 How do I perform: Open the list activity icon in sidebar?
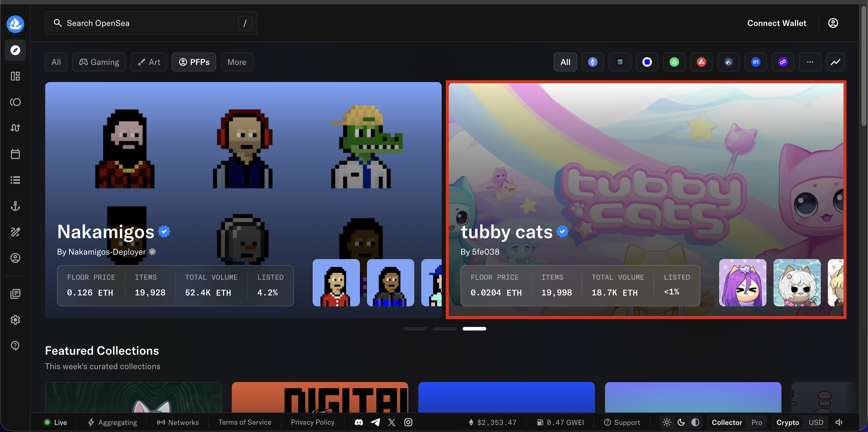[x=15, y=180]
